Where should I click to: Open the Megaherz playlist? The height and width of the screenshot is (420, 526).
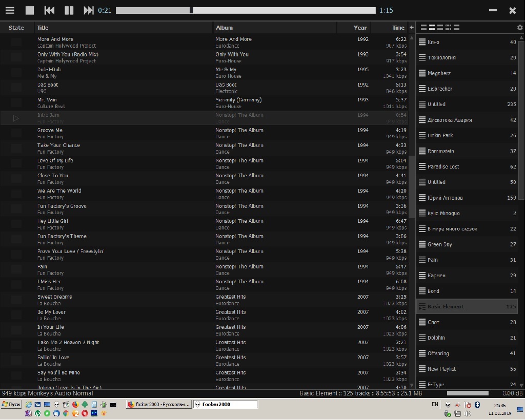[x=467, y=73]
